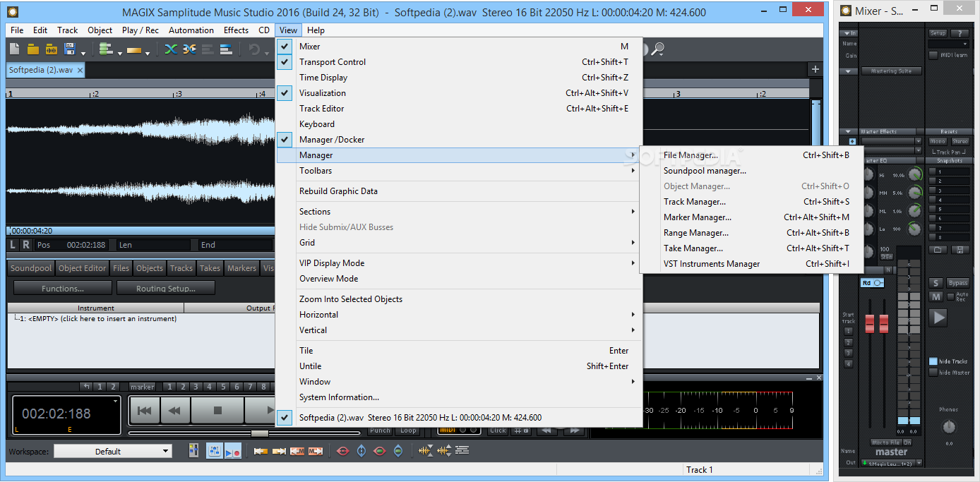This screenshot has height=482, width=980.
Task: Open the time display format arrow on transport
Action: coord(116,401)
